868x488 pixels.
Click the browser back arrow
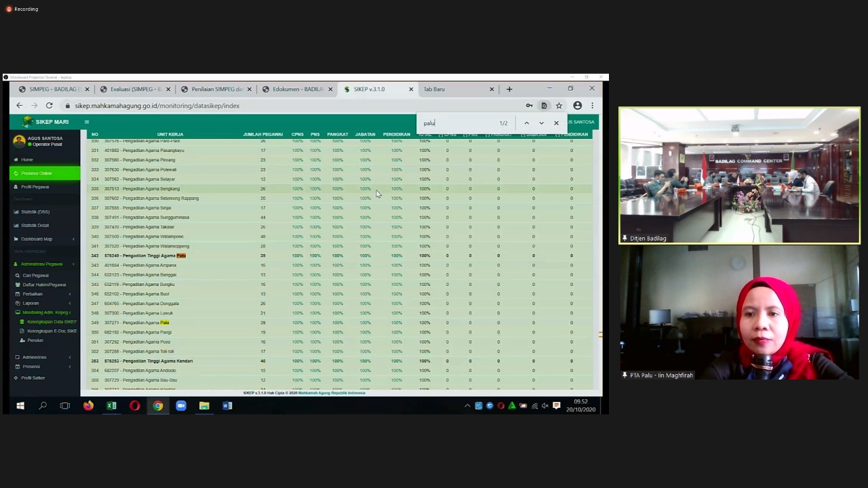(19, 106)
